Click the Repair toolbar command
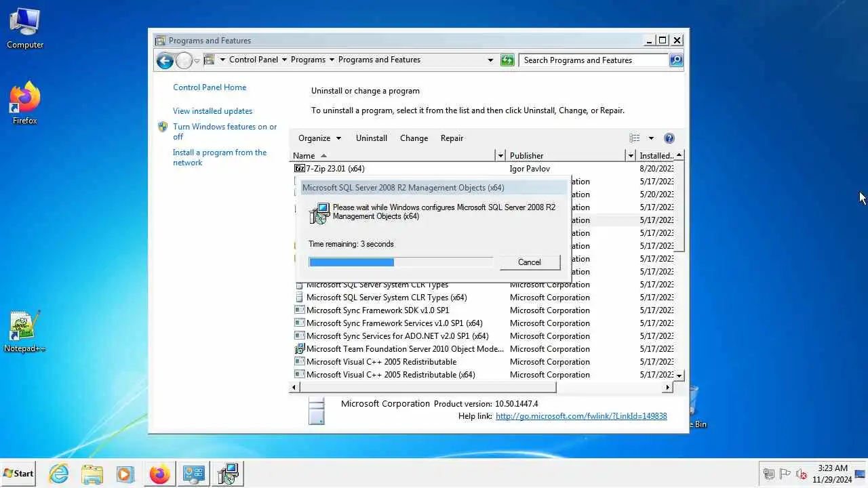 click(452, 138)
